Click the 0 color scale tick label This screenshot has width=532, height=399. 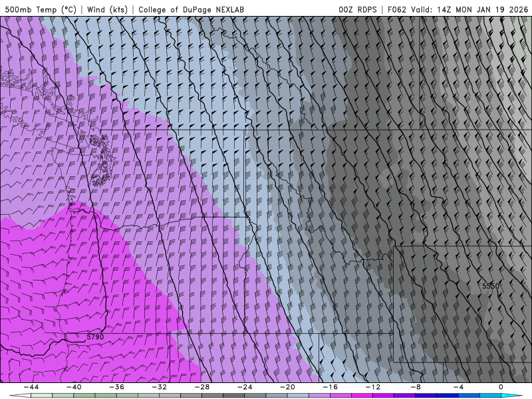[x=501, y=387]
